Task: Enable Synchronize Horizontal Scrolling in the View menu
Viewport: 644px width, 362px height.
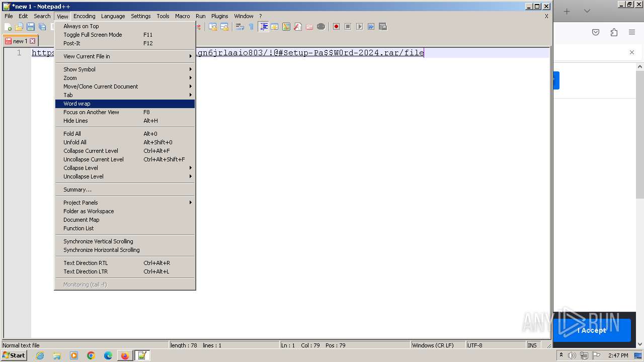Action: coord(125,250)
